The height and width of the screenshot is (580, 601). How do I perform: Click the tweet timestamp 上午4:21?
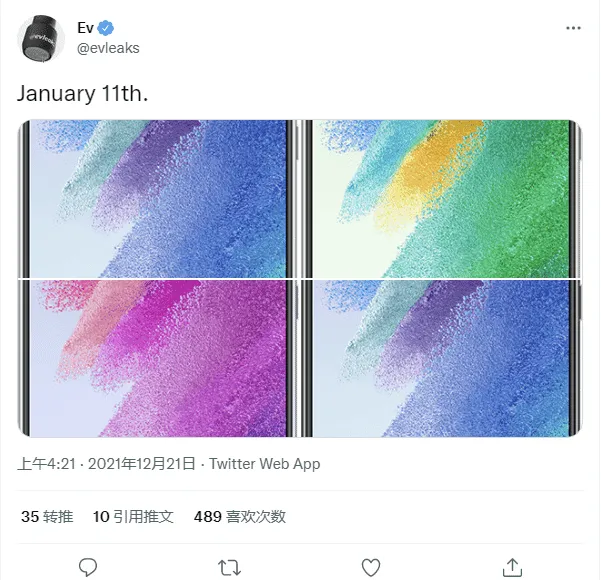point(48,464)
